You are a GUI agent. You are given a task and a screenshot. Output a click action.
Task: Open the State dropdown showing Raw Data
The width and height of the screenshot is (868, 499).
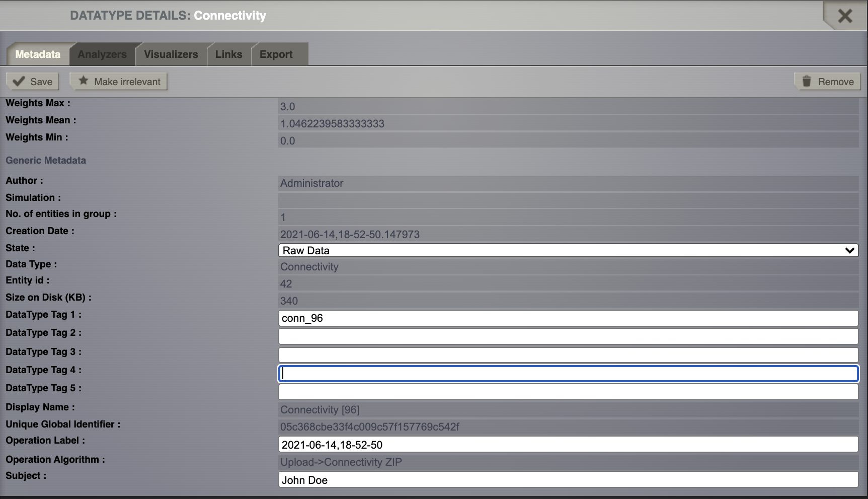(x=569, y=250)
